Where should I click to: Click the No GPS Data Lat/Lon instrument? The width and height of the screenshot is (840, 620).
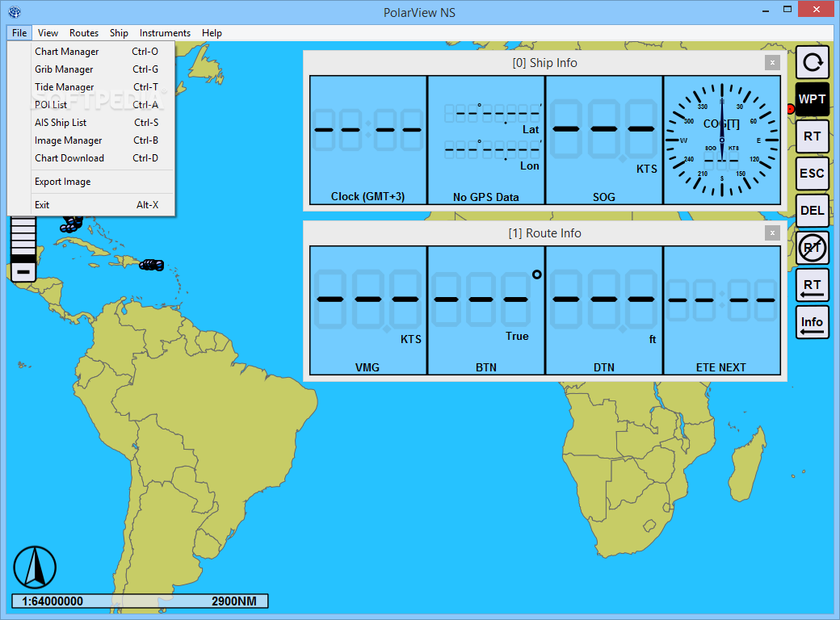point(486,140)
